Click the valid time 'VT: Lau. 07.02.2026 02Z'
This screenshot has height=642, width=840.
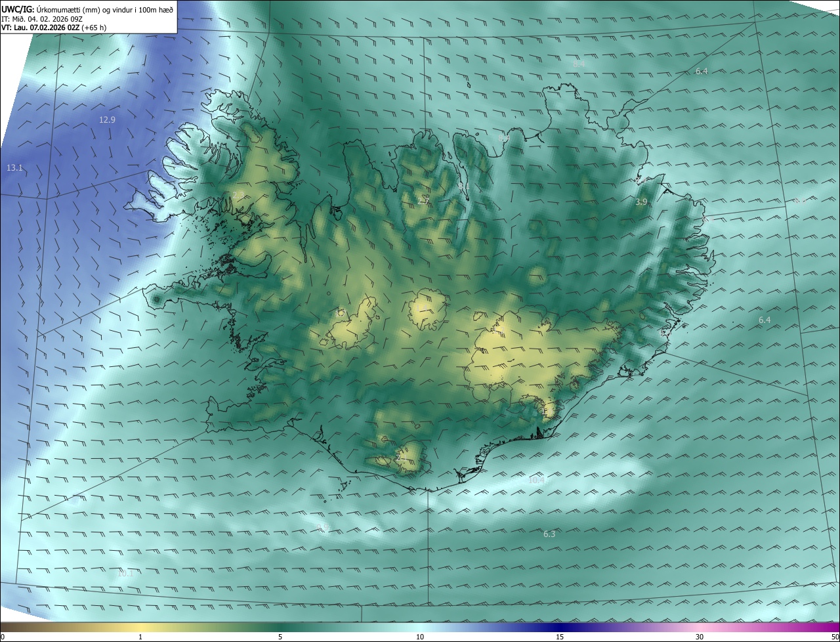pyautogui.click(x=41, y=28)
